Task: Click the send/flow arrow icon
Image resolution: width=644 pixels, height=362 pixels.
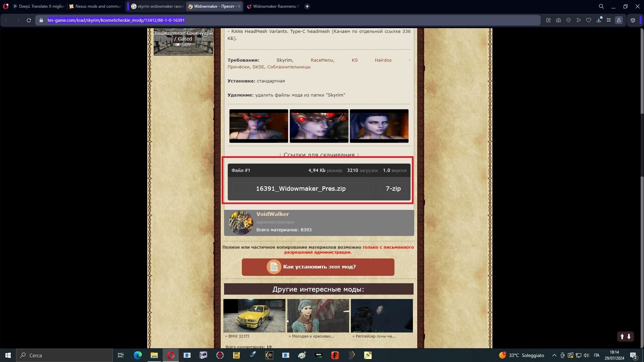Action: (x=579, y=20)
